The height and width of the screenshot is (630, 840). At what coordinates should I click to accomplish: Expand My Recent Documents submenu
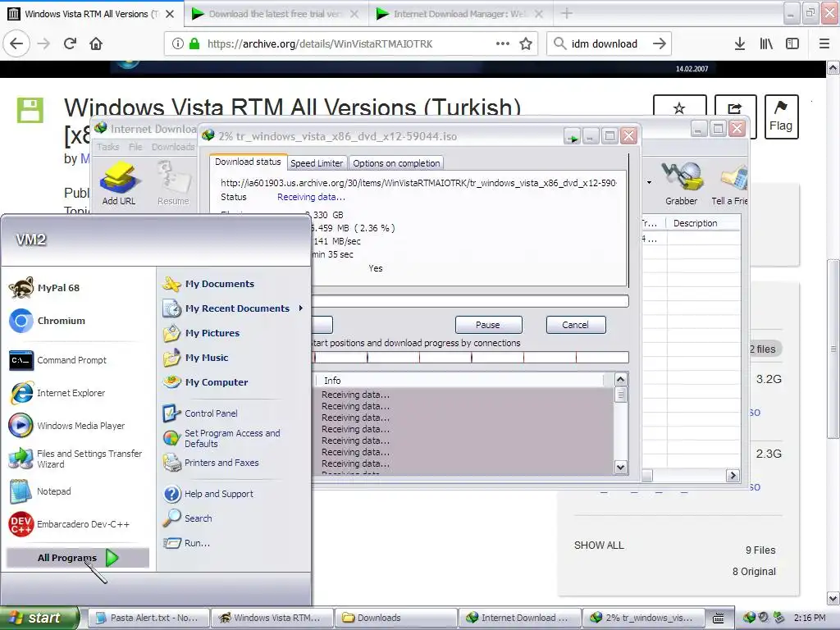click(x=234, y=308)
